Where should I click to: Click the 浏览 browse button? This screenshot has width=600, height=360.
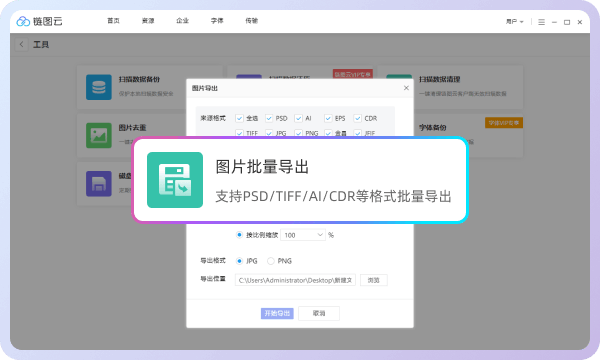373,280
